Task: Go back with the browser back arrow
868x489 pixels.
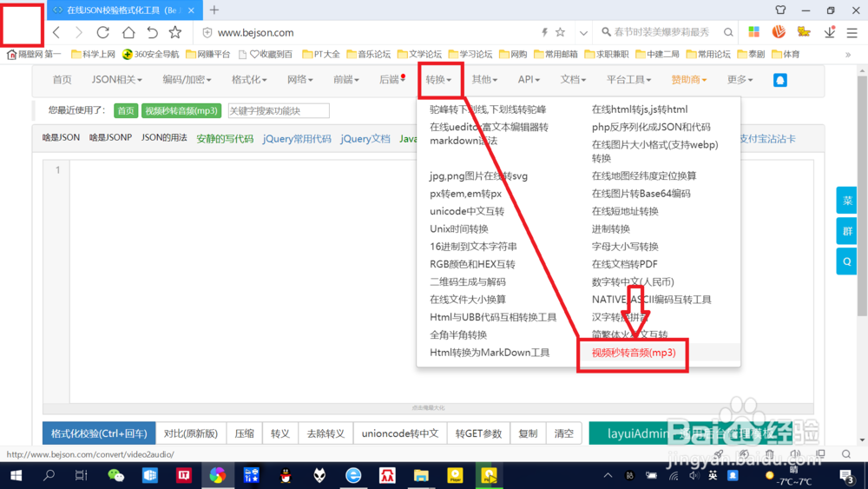Action: [x=56, y=32]
